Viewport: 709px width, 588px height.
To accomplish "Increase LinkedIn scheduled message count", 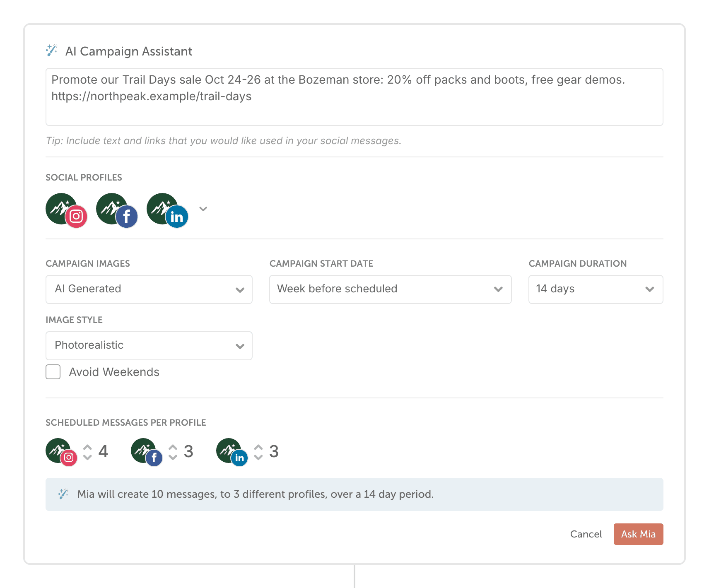I will [x=258, y=447].
